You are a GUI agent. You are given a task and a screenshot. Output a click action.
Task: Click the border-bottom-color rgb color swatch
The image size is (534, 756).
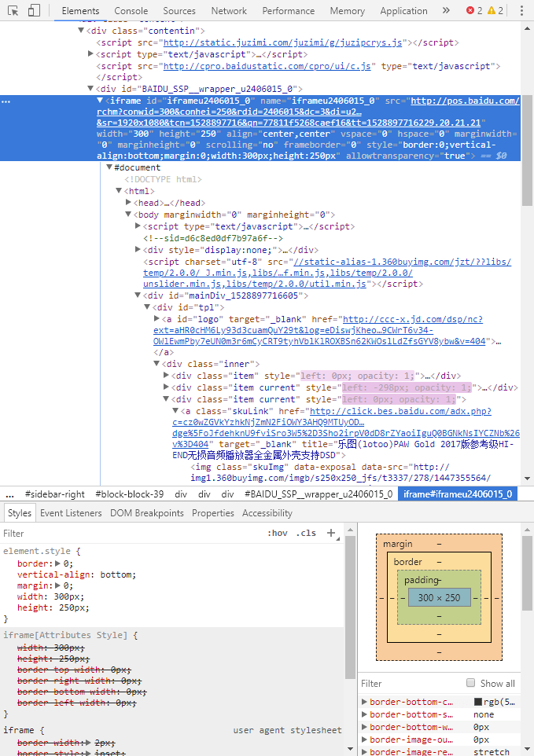click(x=478, y=702)
